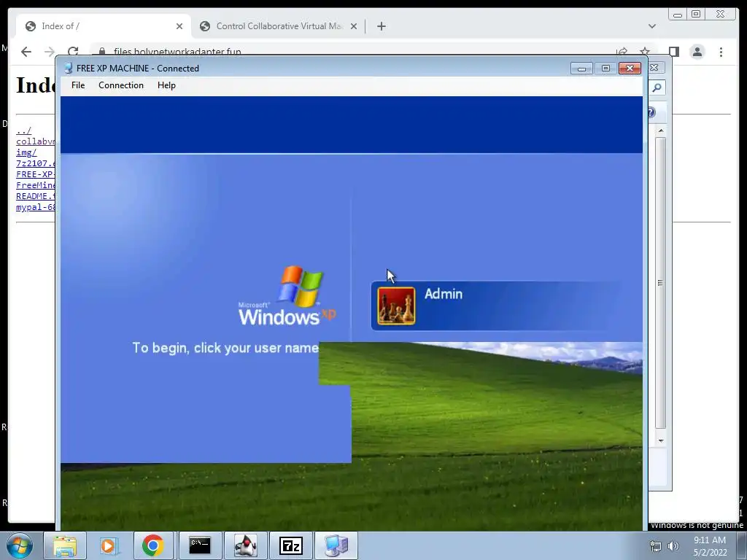
Task: Open the Command Prompt taskbar icon
Action: 200,545
